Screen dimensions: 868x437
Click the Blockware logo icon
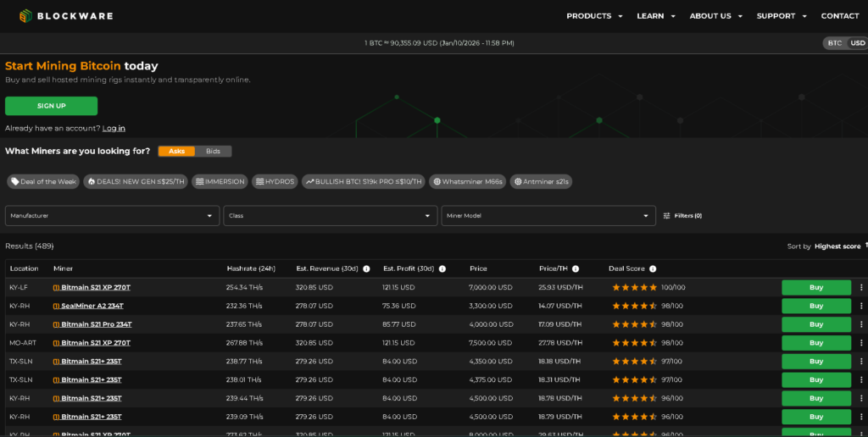pyautogui.click(x=25, y=16)
